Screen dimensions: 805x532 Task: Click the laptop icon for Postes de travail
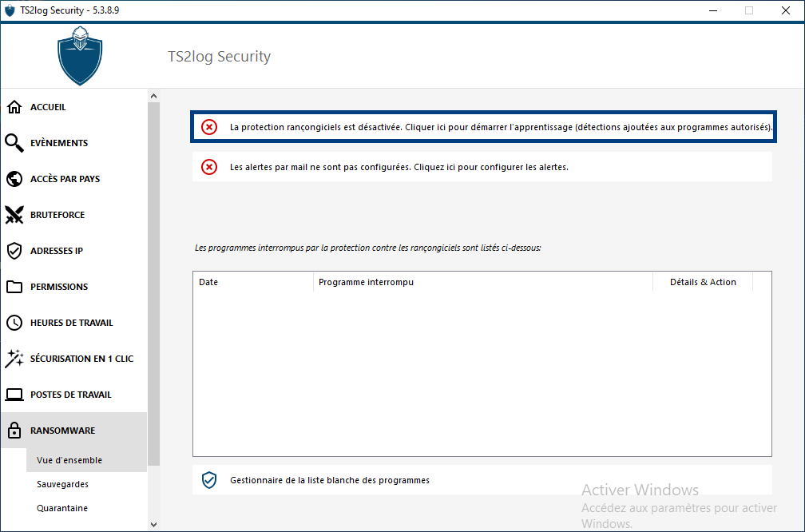click(x=14, y=395)
